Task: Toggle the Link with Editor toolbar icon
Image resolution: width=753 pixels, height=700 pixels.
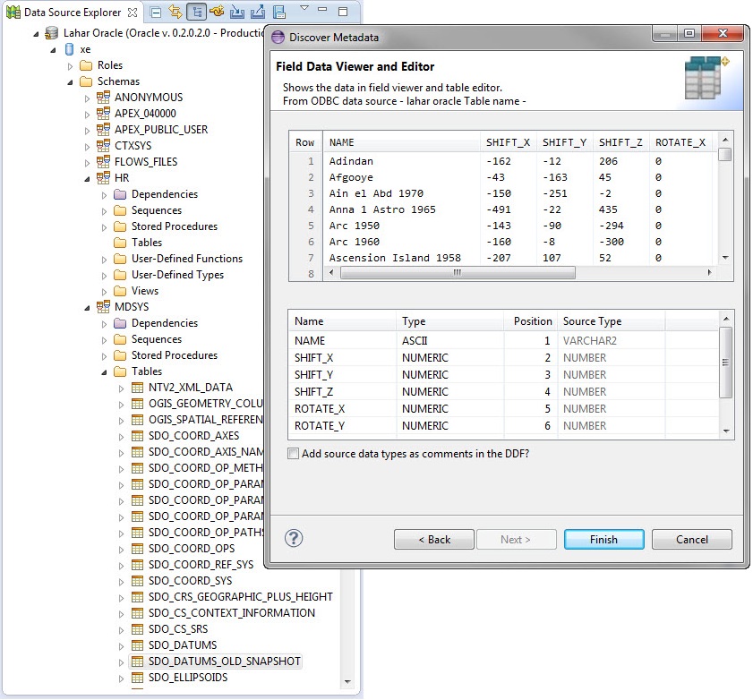Action: point(197,11)
